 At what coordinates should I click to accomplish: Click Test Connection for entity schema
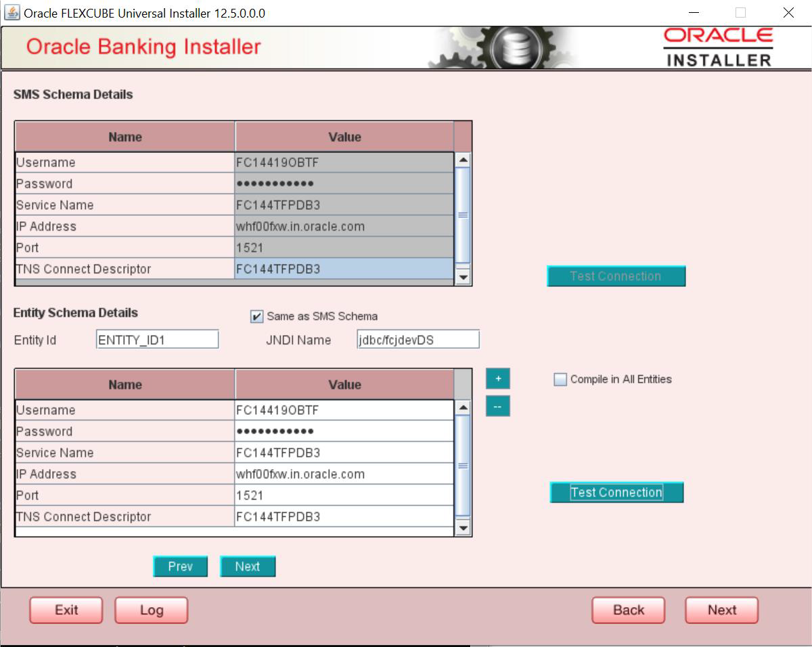616,492
